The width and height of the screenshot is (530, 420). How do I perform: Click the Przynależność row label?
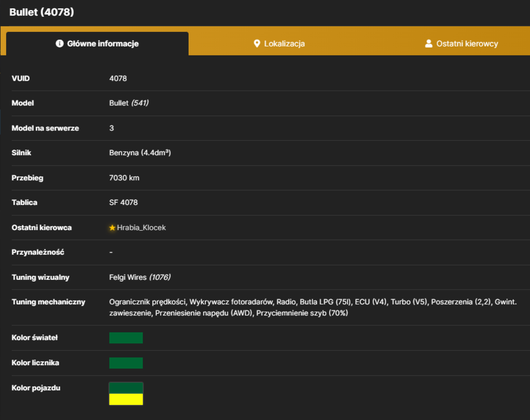click(x=38, y=252)
